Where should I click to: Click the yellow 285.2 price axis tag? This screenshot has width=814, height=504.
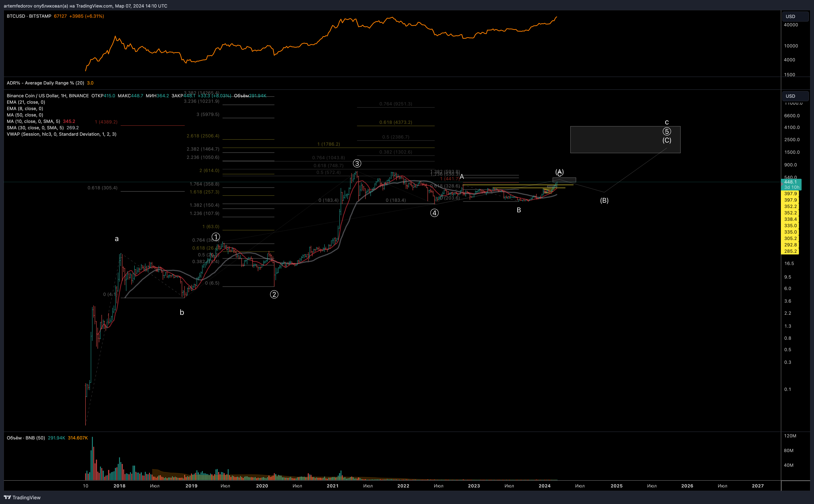coord(790,251)
